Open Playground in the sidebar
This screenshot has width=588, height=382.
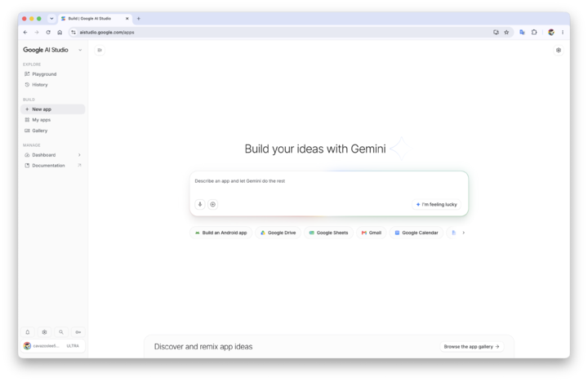53,74
